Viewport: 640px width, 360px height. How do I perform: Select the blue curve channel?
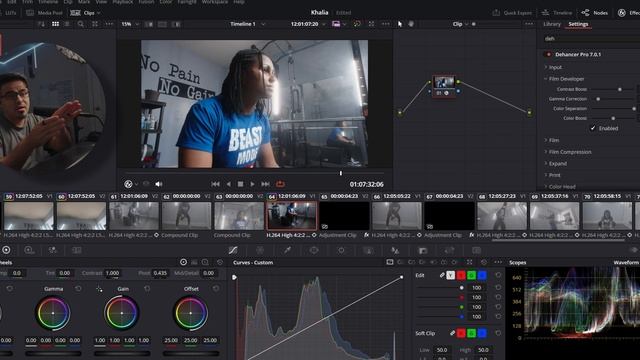(482, 276)
